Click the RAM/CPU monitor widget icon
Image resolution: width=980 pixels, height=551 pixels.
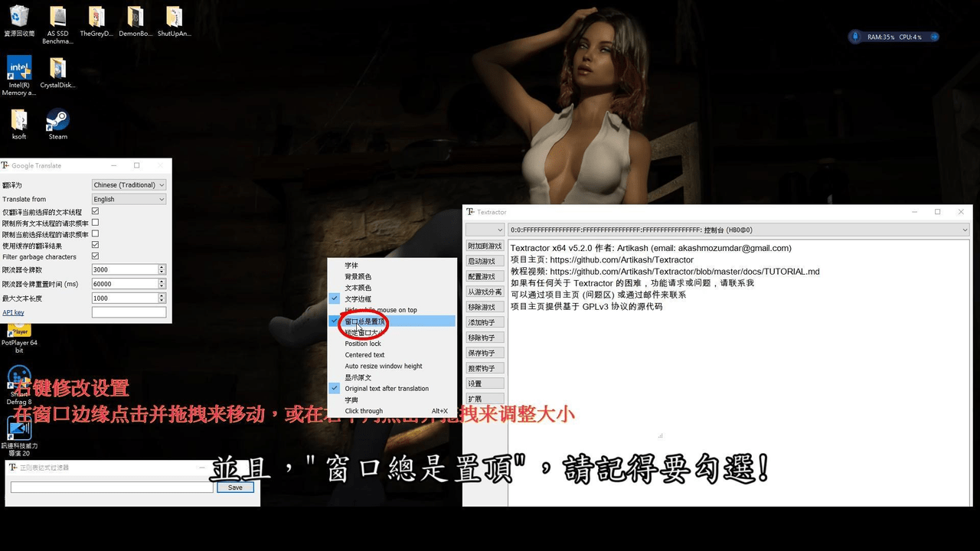tap(855, 37)
